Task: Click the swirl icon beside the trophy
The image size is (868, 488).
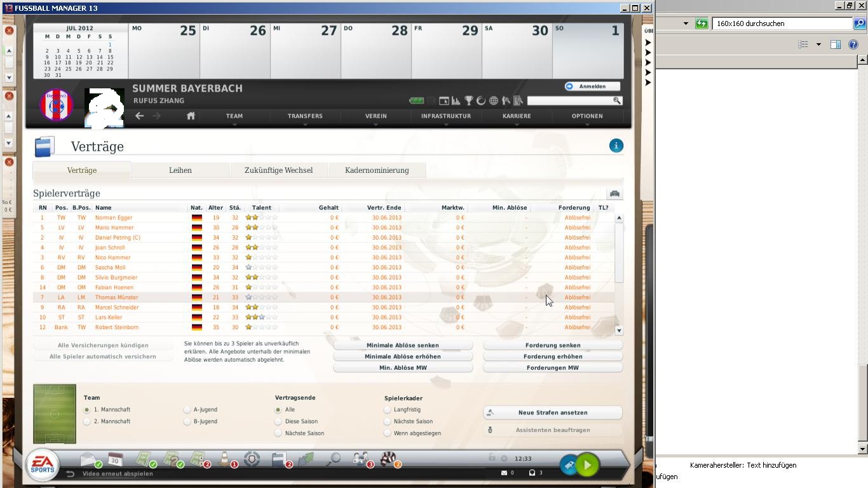Action: (x=481, y=100)
